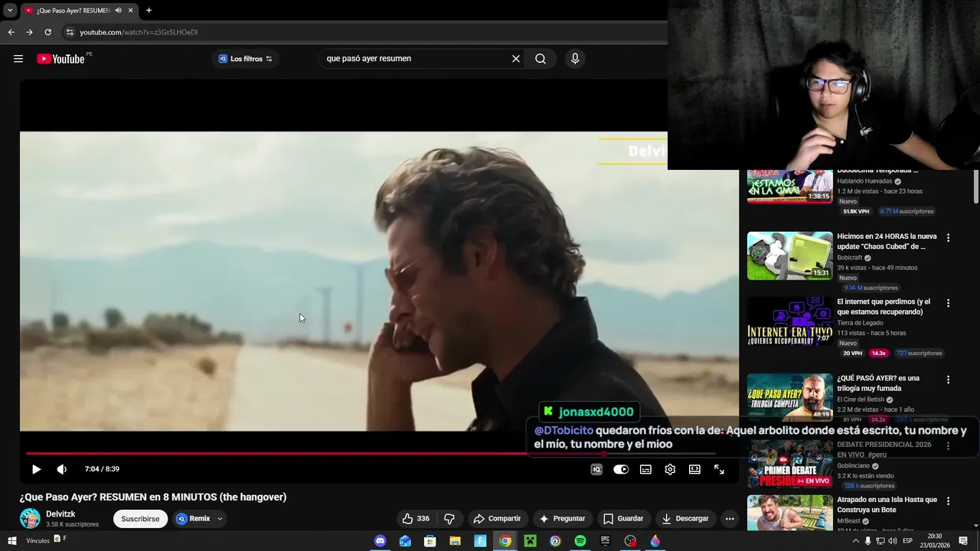The image size is (980, 551).
Task: Click the Preguntar button
Action: click(561, 518)
